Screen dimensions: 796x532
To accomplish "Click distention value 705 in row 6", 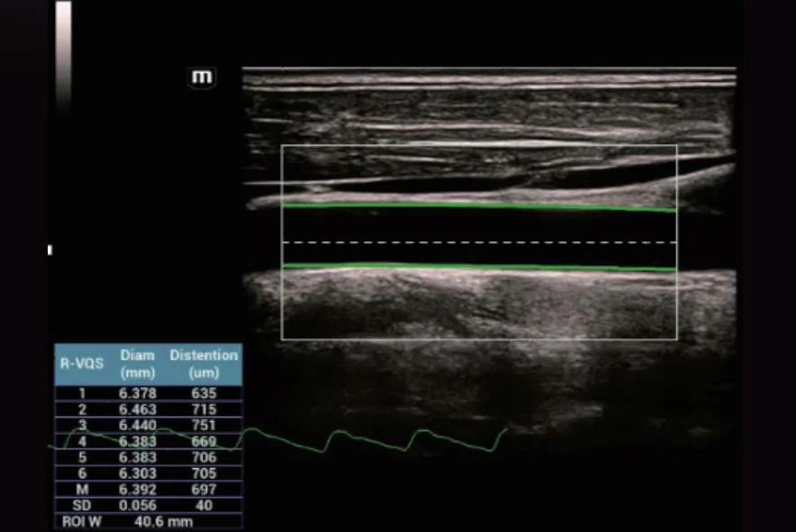I will (x=204, y=473).
